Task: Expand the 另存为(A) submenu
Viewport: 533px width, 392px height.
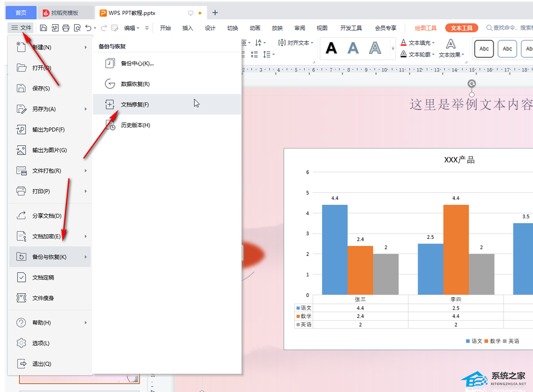Action: tap(85, 109)
